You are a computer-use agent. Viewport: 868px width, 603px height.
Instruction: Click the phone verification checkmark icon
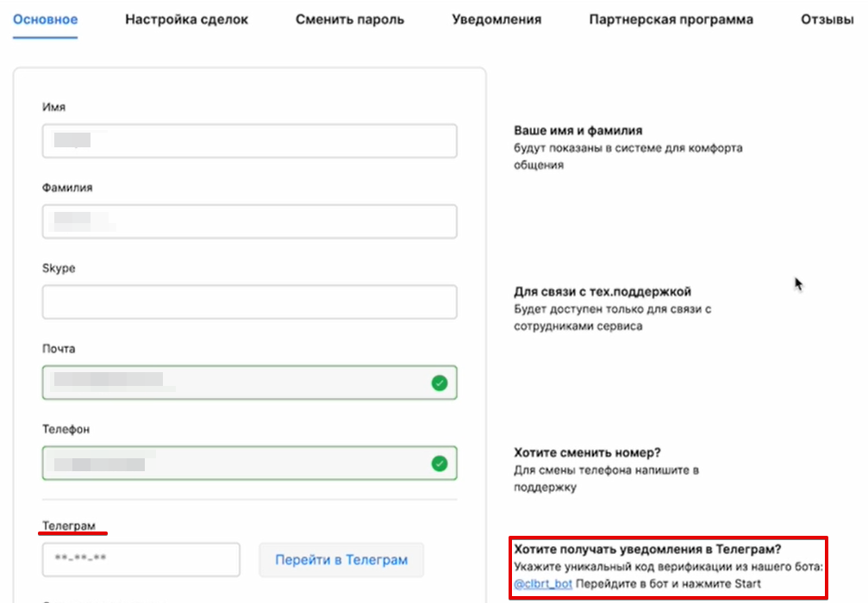click(x=440, y=463)
